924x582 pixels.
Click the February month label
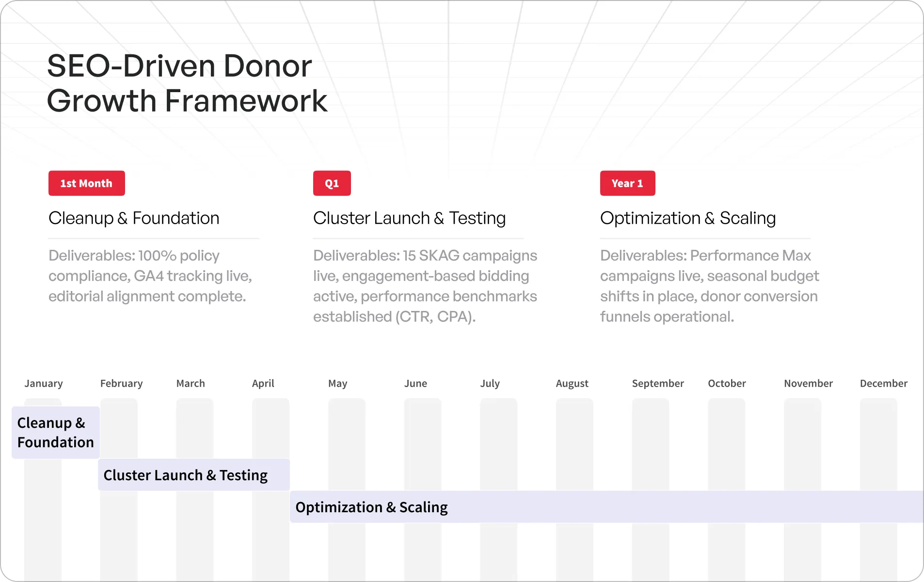coord(121,384)
